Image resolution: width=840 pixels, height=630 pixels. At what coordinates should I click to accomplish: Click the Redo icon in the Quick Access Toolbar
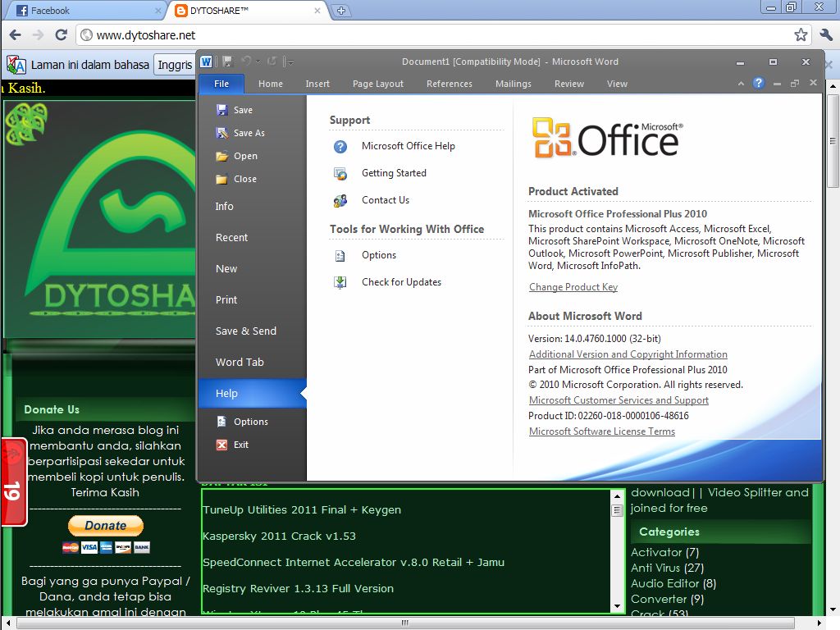(x=272, y=62)
